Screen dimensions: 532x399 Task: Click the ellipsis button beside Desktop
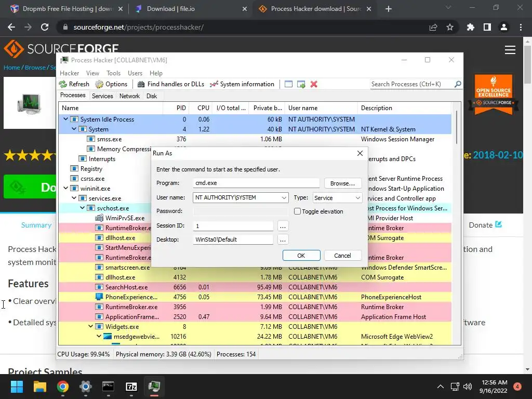(x=283, y=240)
